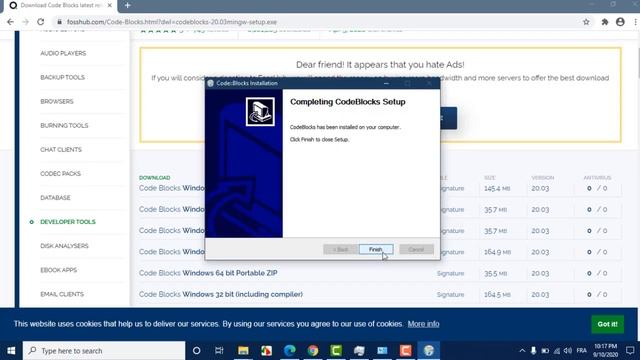The image size is (640, 360).
Task: Bookmark this page with star icon
Action: coord(586,22)
